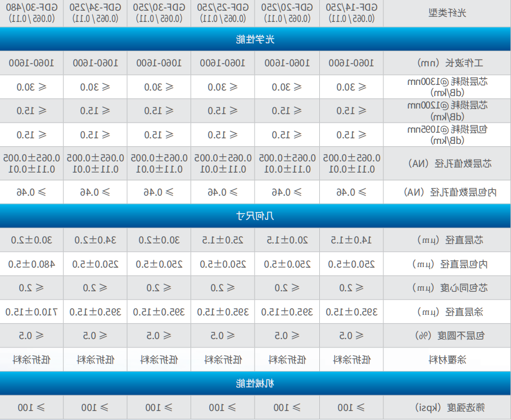Select the GDF-20/250 column header

click(287, 13)
